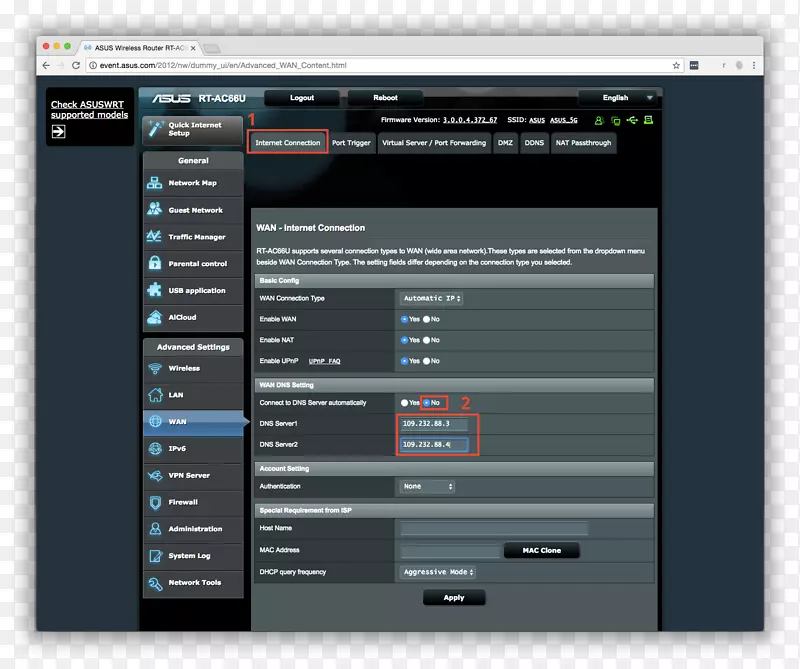Click the green network copy status icon

(x=616, y=120)
